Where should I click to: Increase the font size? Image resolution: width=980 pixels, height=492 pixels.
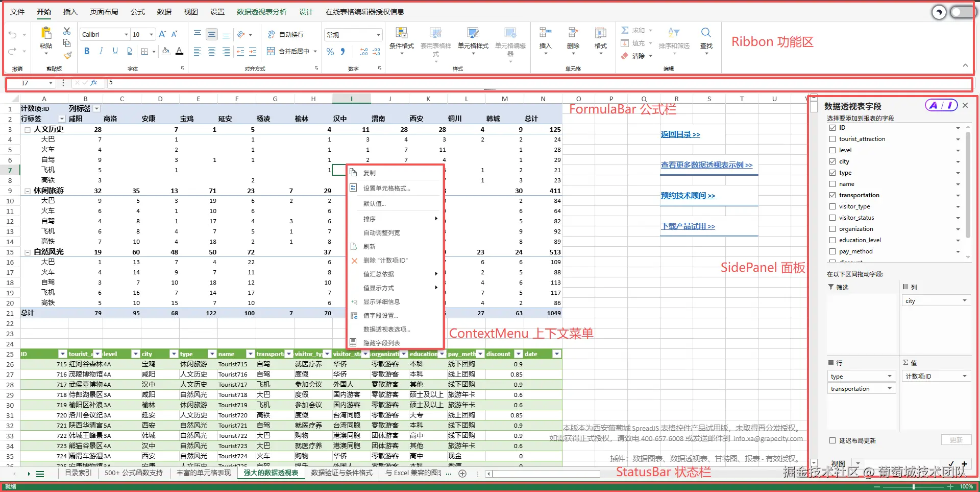coord(162,34)
